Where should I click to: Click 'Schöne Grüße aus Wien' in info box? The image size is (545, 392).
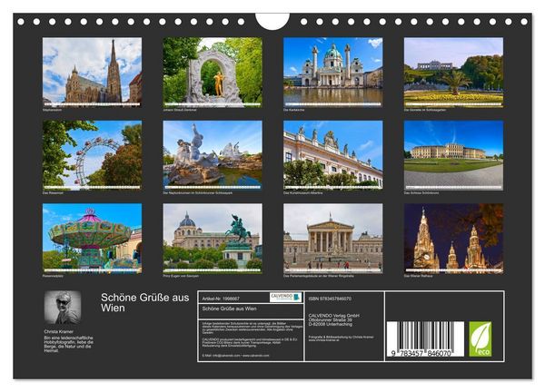tap(230, 309)
